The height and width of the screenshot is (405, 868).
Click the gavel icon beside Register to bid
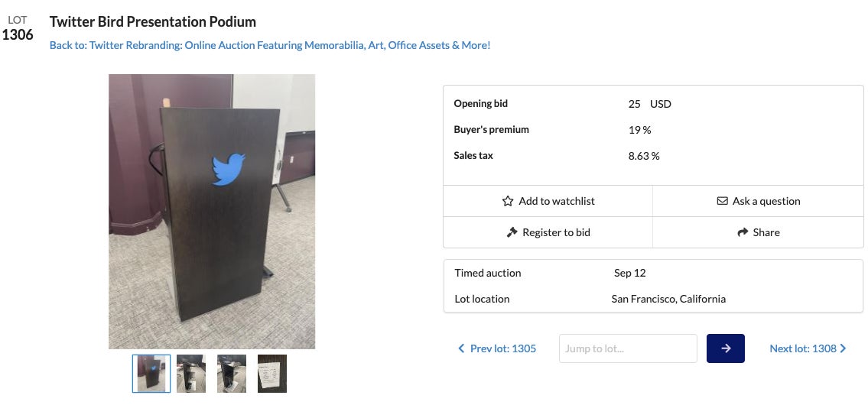[512, 232]
